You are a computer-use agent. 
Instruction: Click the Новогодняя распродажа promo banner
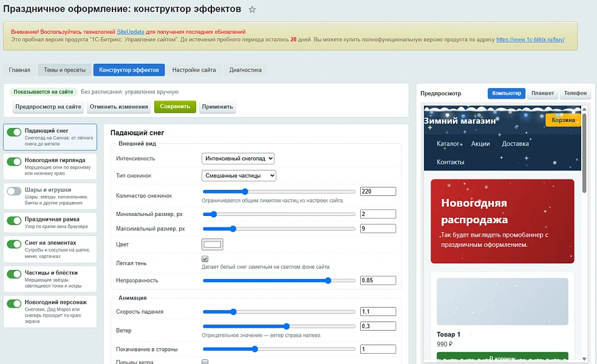pyautogui.click(x=503, y=221)
